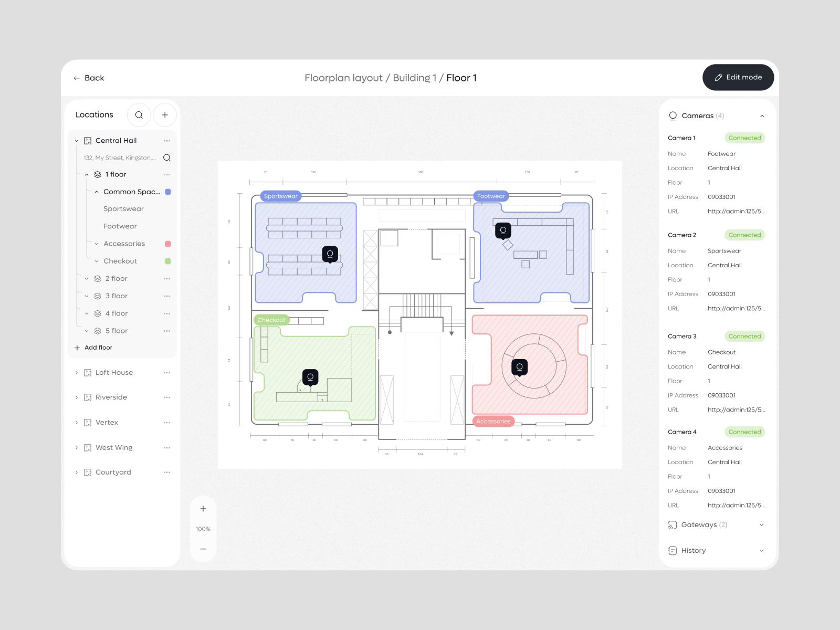The height and width of the screenshot is (630, 840).
Task: Open West Wing more options dots
Action: click(x=167, y=448)
